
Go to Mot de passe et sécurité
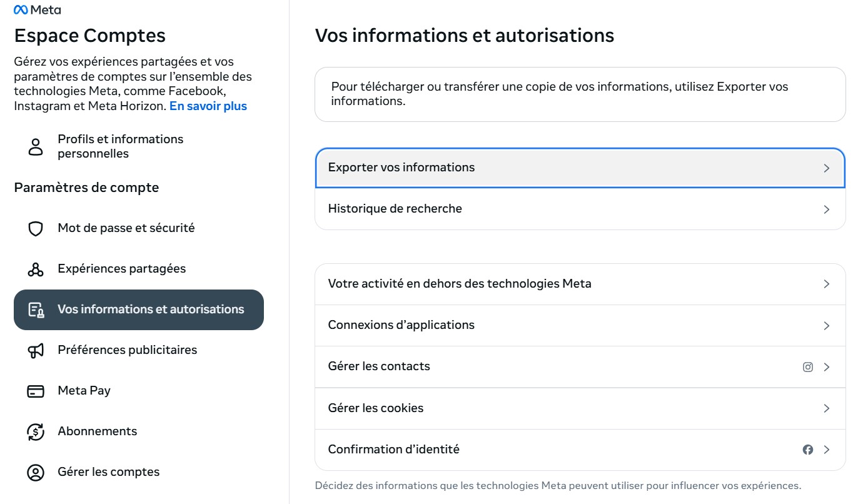tap(126, 228)
